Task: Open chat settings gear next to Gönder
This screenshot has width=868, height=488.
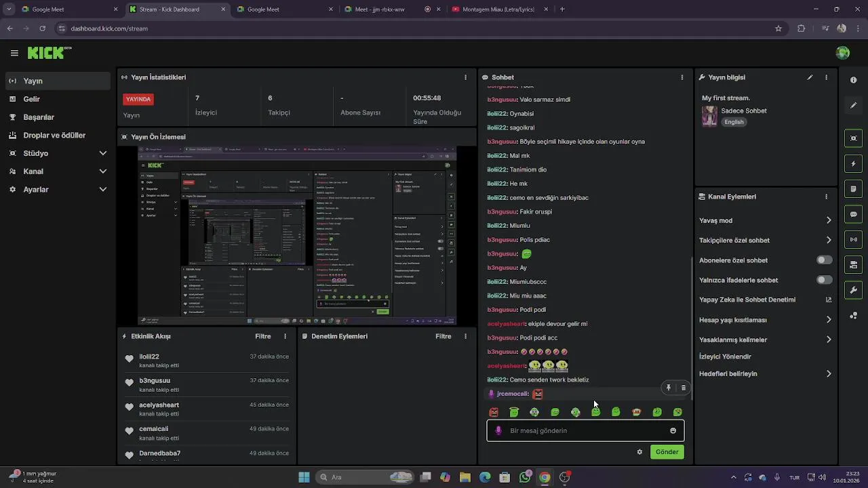Action: click(x=639, y=452)
